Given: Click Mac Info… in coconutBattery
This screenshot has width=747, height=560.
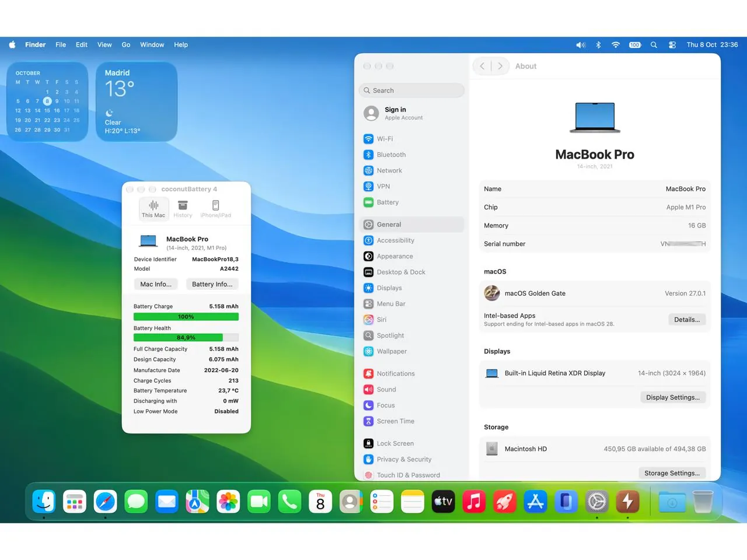Looking at the screenshot, I should [x=156, y=284].
